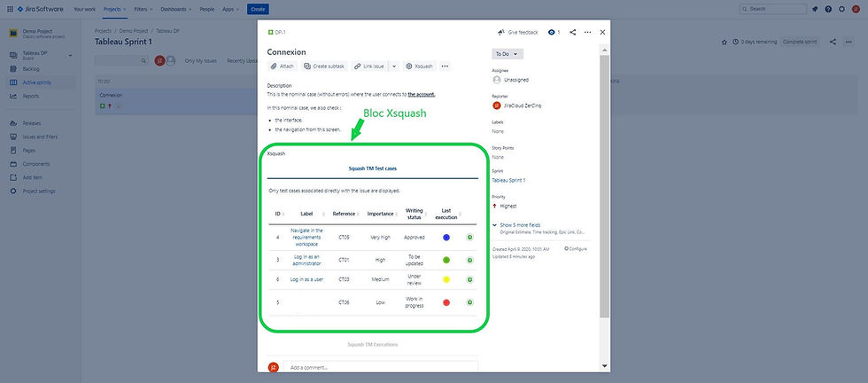868x383 pixels.
Task: Sort test cases by Last execution column
Action: coord(446,214)
